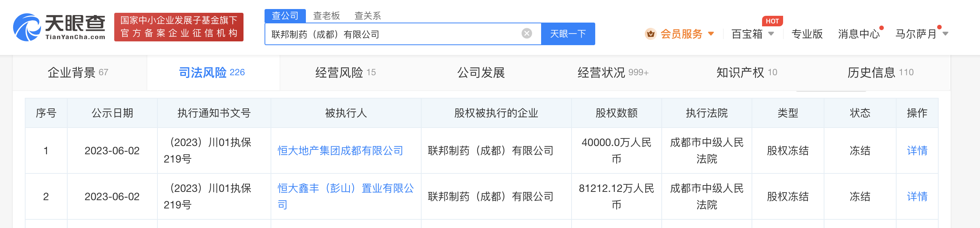View 详情 for the first row

(917, 151)
